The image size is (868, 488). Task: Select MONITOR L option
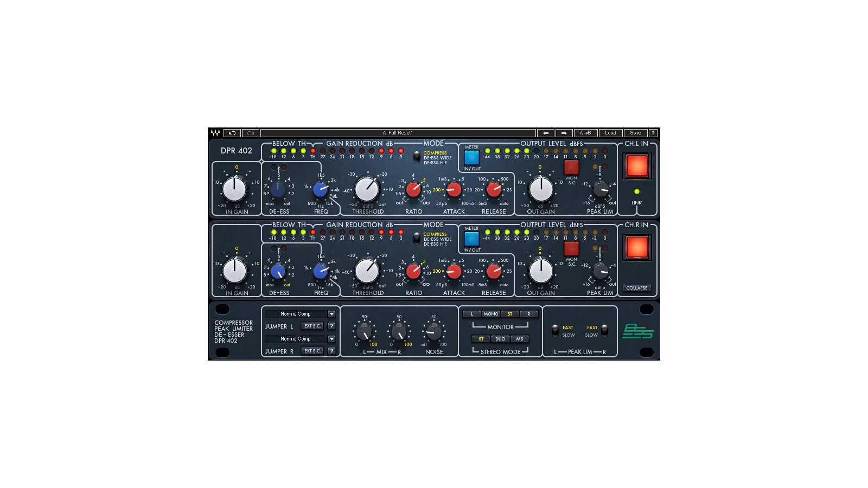pos(472,314)
